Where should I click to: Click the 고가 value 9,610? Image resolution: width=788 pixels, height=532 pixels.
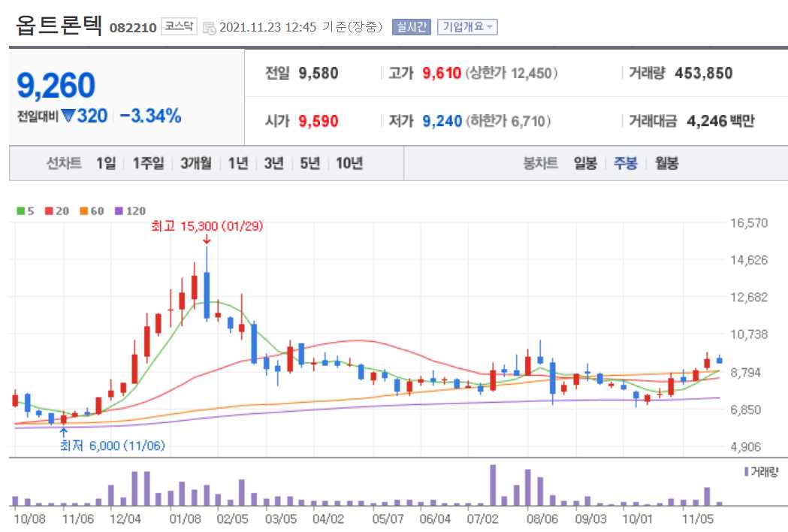coord(442,74)
